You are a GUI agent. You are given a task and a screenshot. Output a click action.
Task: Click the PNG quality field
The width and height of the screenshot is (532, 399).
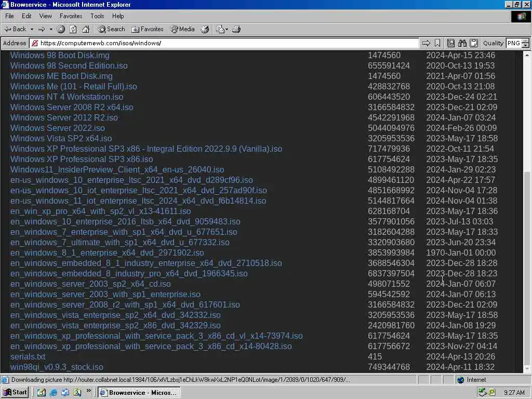pyautogui.click(x=514, y=43)
